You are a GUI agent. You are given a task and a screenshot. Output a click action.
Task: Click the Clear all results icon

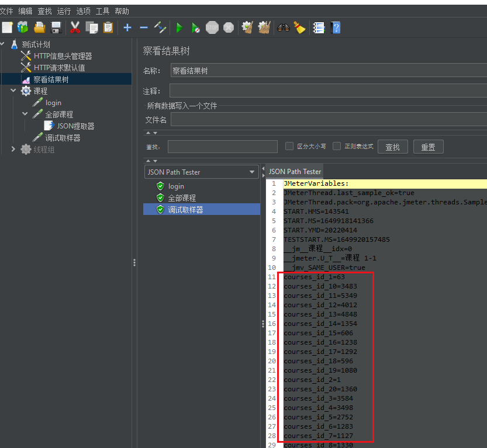[264, 27]
